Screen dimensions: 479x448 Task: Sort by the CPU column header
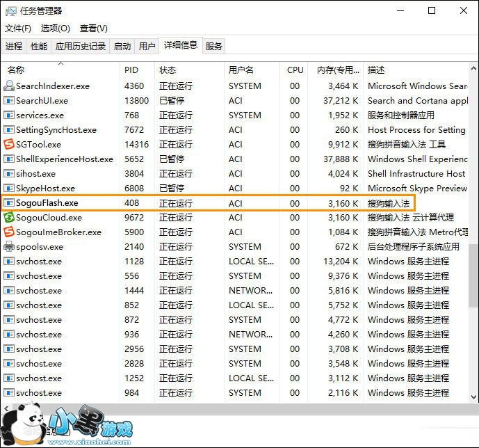(x=293, y=70)
